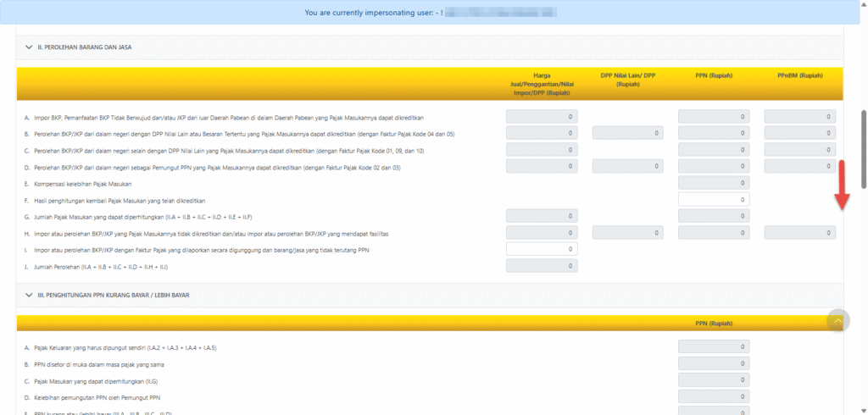Click PPnBM field of row II.H

tap(799, 232)
